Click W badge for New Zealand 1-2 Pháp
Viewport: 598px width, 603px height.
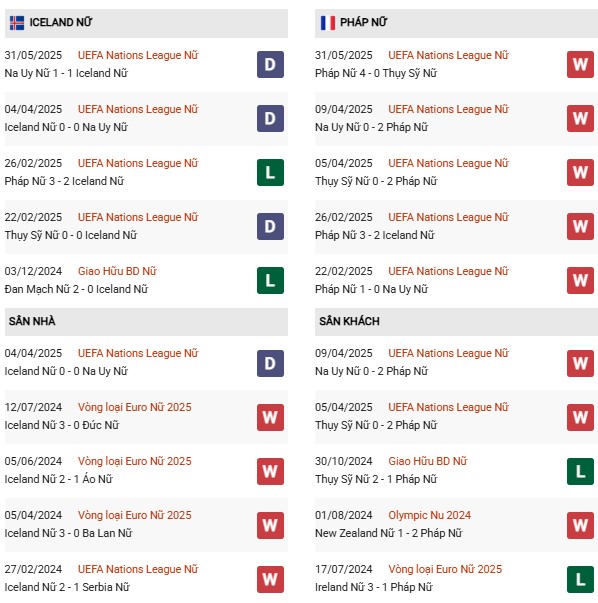tap(580, 525)
